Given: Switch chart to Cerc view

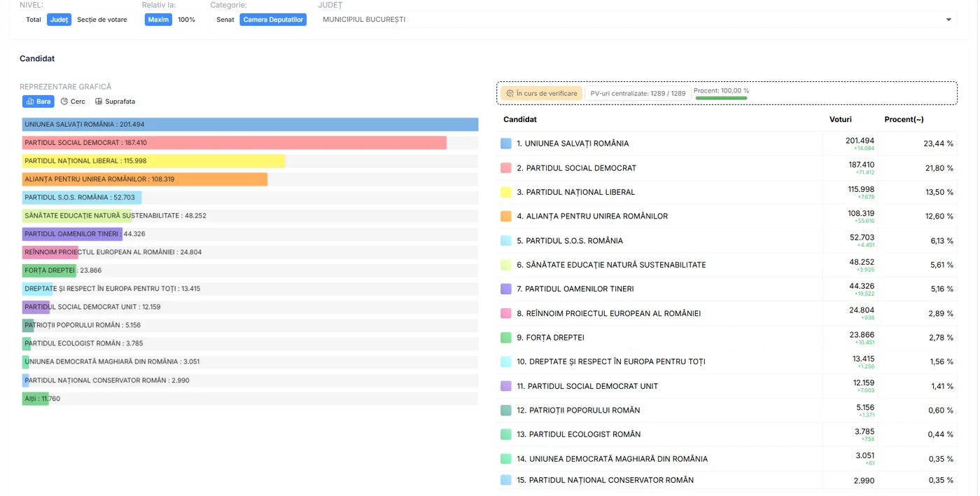Looking at the screenshot, I should pos(73,102).
